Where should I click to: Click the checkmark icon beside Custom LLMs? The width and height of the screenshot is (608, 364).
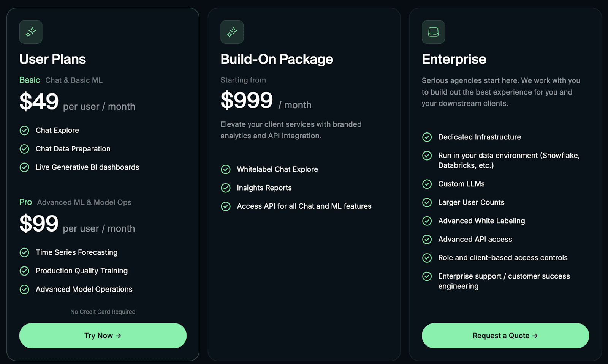click(x=427, y=184)
